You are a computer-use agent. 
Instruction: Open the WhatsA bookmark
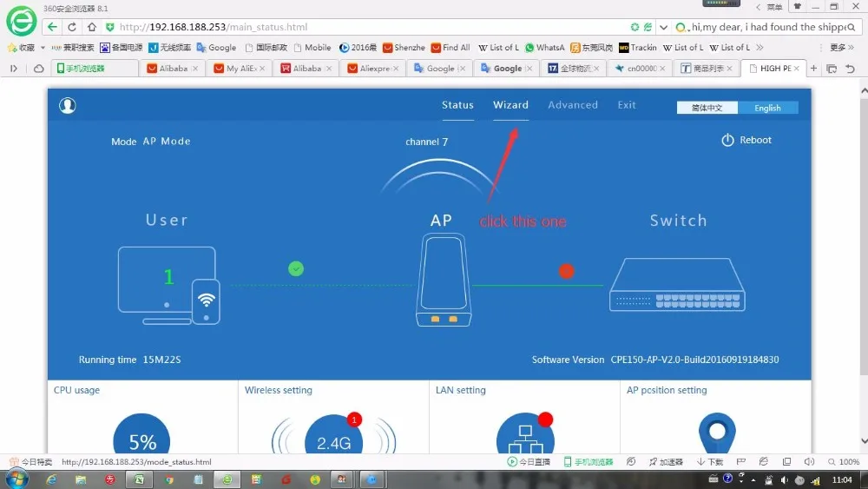pos(545,48)
